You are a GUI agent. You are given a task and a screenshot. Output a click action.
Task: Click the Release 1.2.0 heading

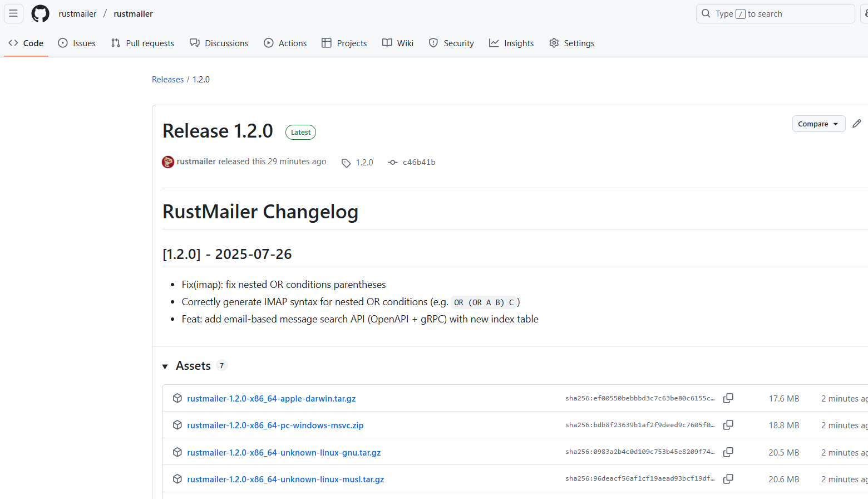coord(218,131)
